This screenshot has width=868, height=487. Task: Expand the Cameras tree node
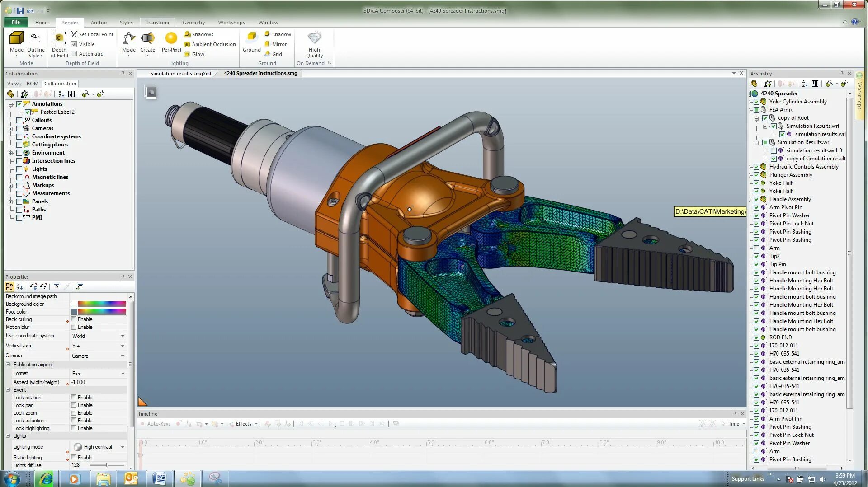pyautogui.click(x=10, y=128)
